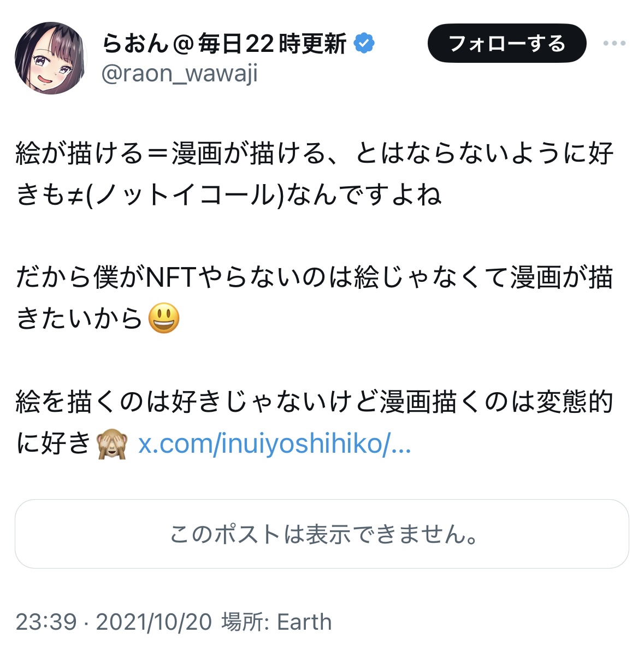The image size is (644, 645).
Task: Click the display name らおん@毎日22時更新
Action: click(224, 44)
